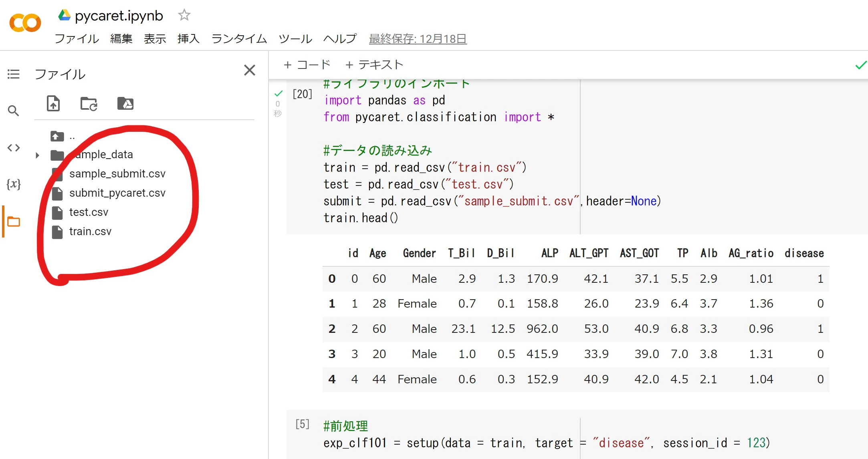Click the Drive icon beside notebook title
The height and width of the screenshot is (459, 868).
64,15
